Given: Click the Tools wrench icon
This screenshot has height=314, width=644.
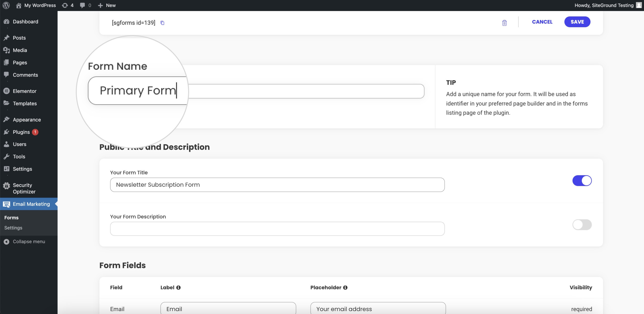Looking at the screenshot, I should click(x=7, y=156).
